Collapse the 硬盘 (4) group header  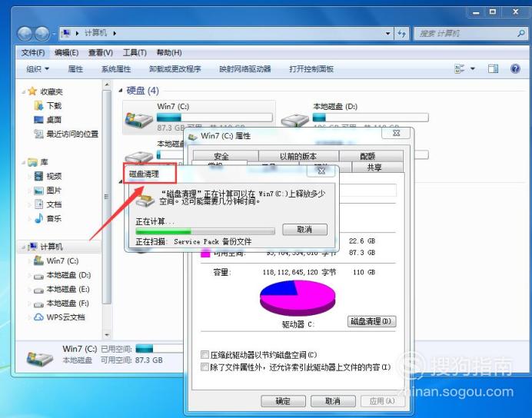[x=121, y=91]
